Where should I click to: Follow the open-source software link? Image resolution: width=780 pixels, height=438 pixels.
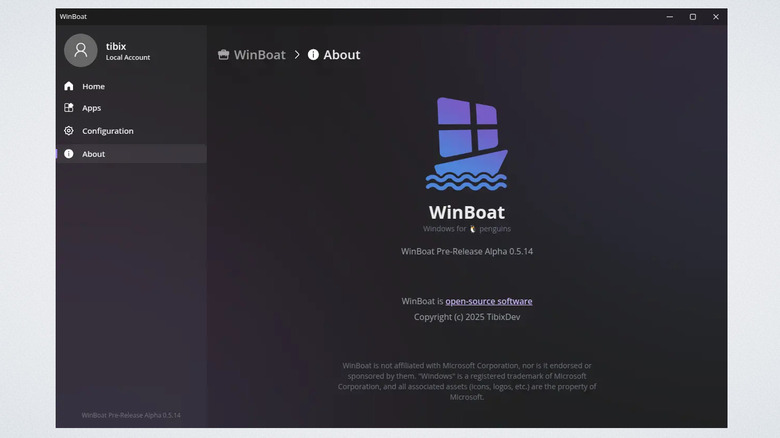click(x=488, y=301)
